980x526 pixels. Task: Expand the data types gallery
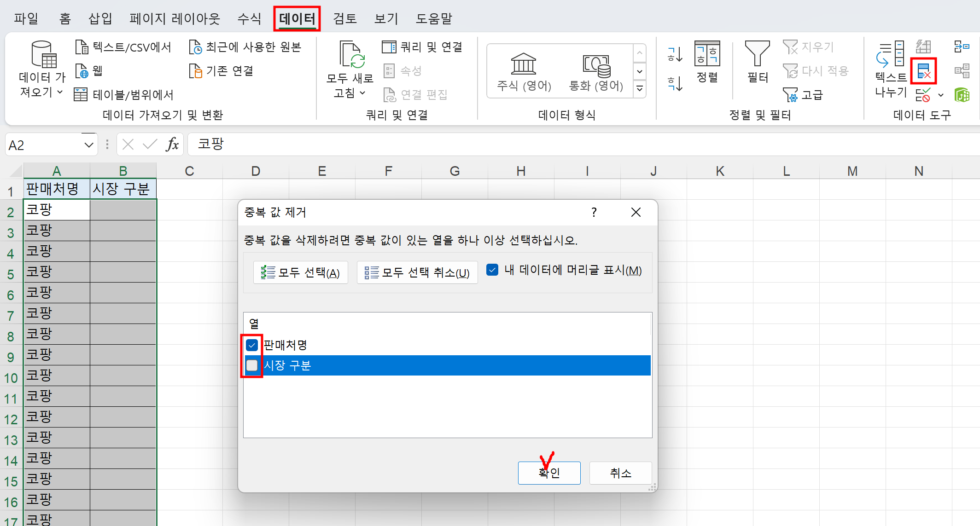[x=640, y=88]
